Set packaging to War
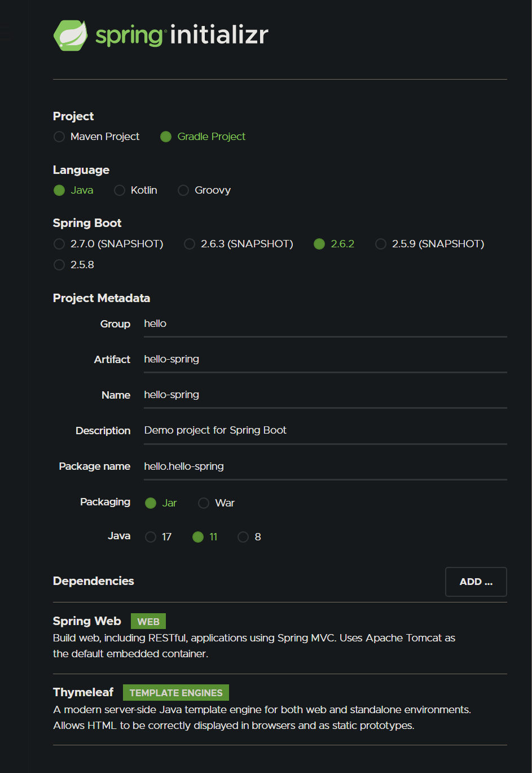The height and width of the screenshot is (773, 532). click(204, 503)
